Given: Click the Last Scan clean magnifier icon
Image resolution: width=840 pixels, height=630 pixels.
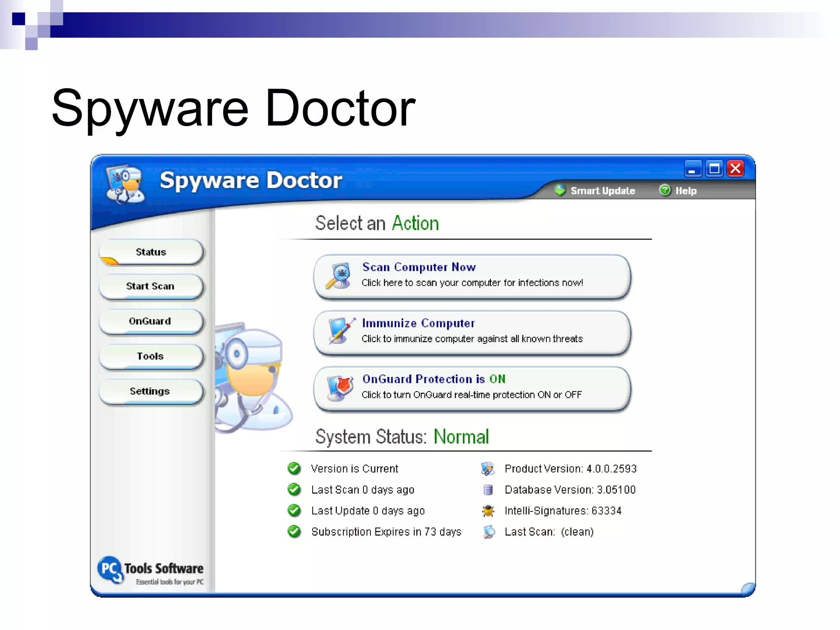Looking at the screenshot, I should coord(489,532).
